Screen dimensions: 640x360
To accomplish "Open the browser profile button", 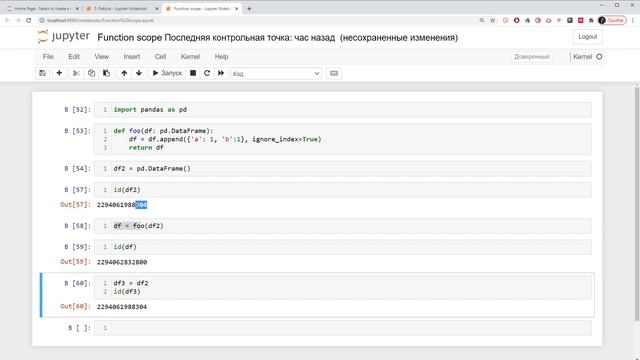I will (612, 20).
